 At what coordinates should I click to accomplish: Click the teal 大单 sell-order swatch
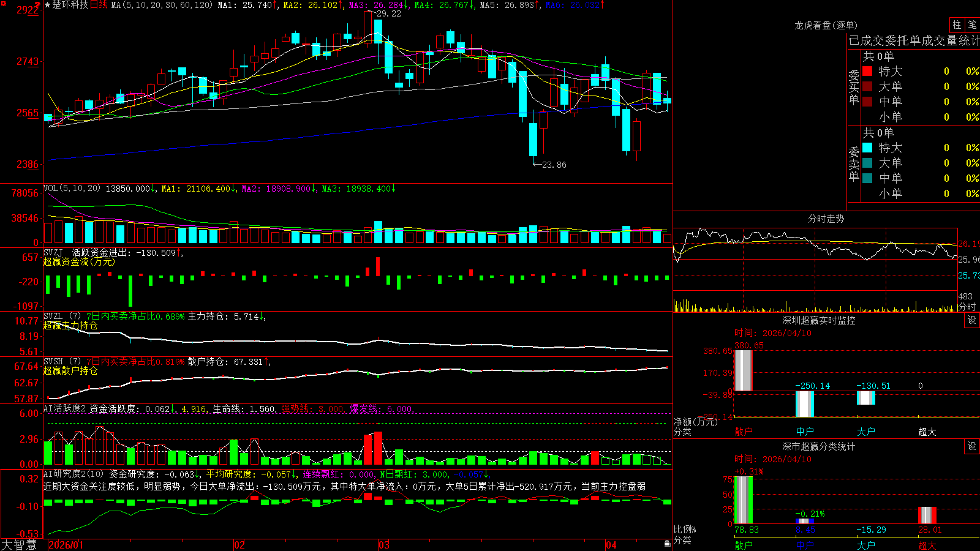coord(867,163)
